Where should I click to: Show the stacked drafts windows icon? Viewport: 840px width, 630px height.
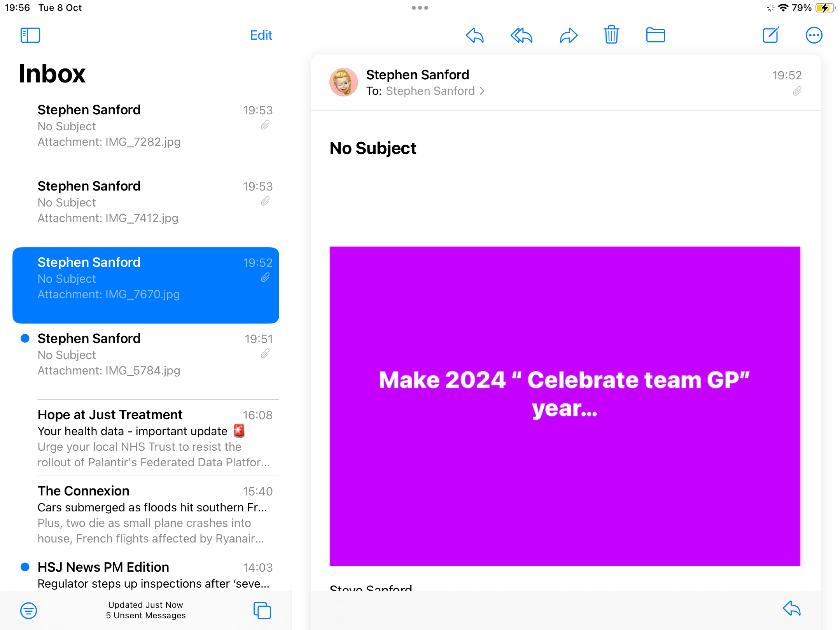tap(262, 610)
